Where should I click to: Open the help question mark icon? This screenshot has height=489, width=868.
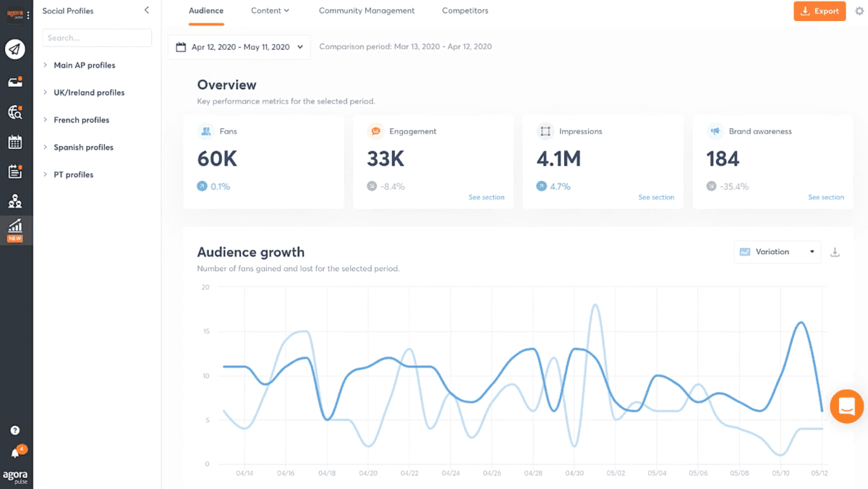(15, 430)
